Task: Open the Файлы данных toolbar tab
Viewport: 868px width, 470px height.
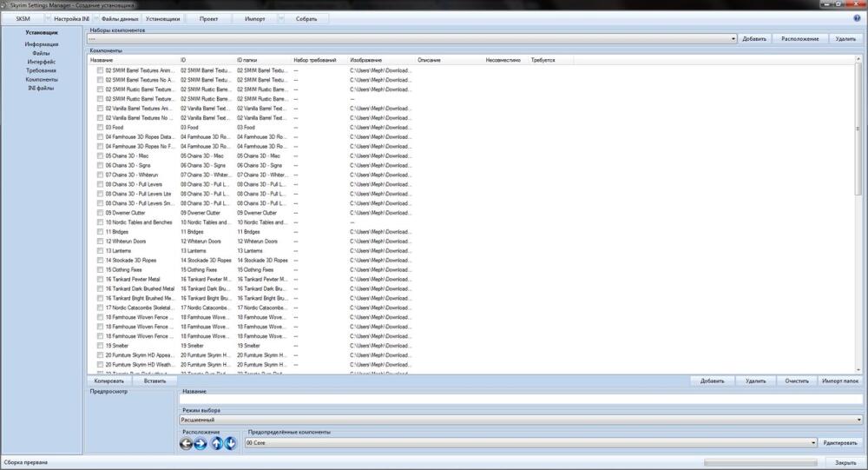Action: click(x=120, y=19)
